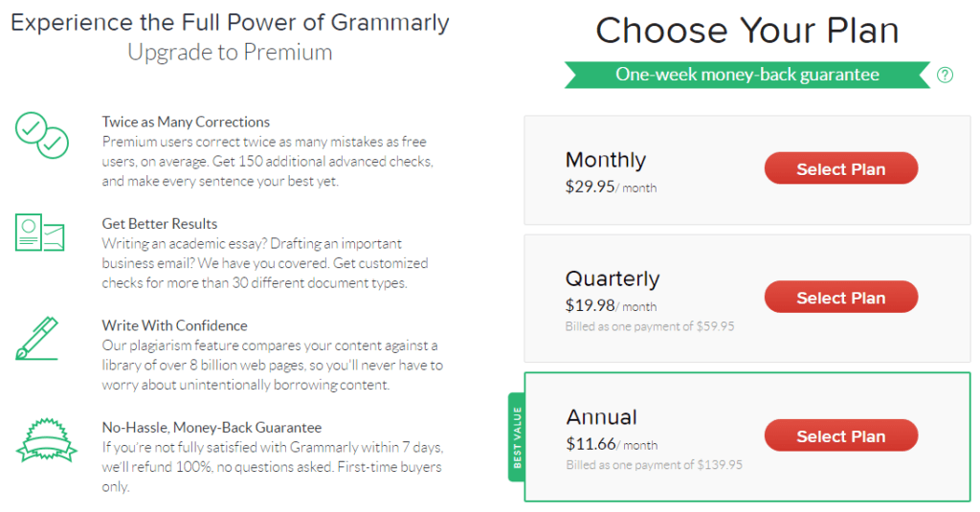980x512 pixels.
Task: Click the One-week money-back guarantee banner
Action: point(746,75)
